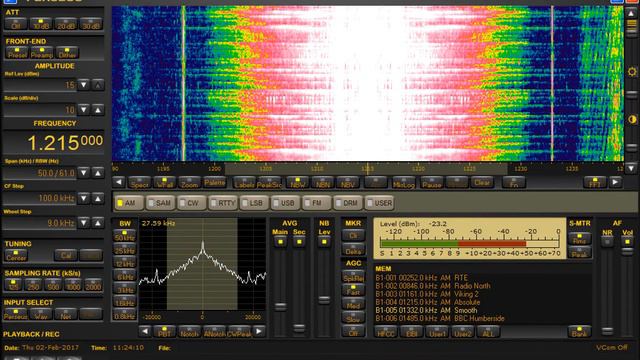Select RTTY demodulation mode
Screen dimensions: 640x360
pyautogui.click(x=223, y=203)
